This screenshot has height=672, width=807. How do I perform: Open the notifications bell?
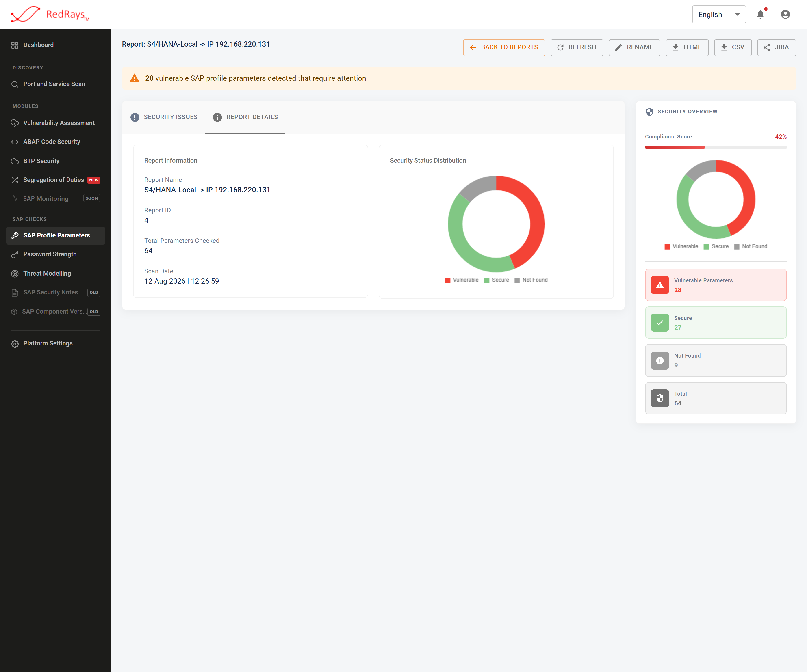click(x=760, y=15)
